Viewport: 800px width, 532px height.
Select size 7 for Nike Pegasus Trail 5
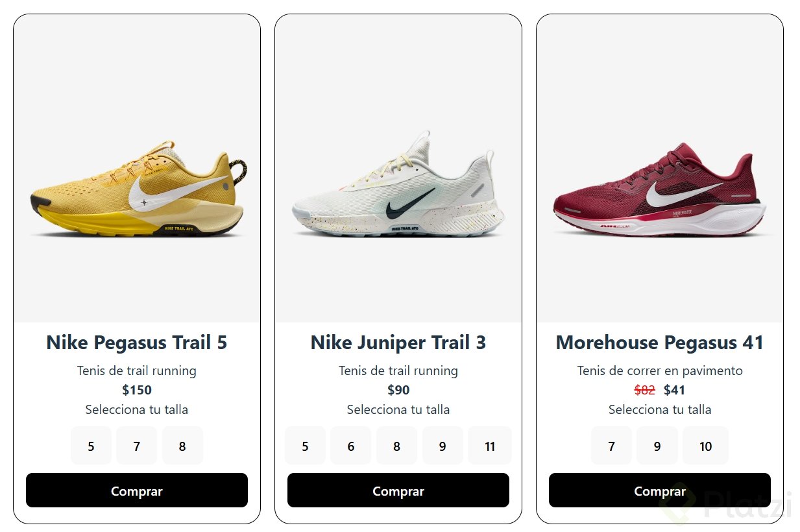point(137,446)
